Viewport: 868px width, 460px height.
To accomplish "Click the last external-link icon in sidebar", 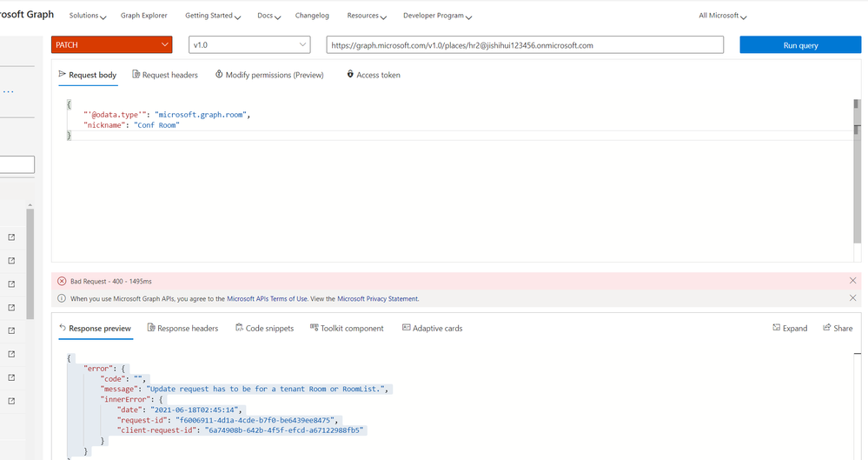I will pos(11,401).
